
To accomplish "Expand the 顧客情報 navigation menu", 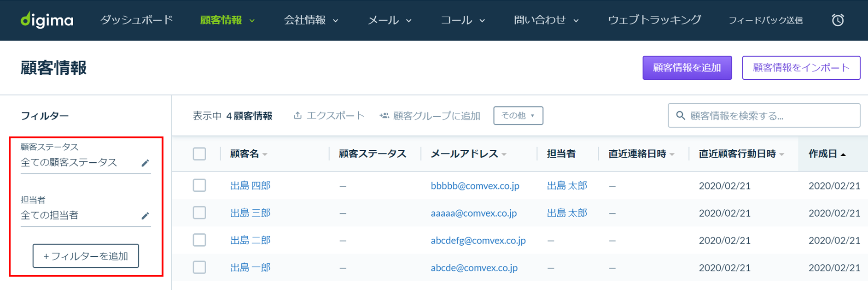I will 227,20.
